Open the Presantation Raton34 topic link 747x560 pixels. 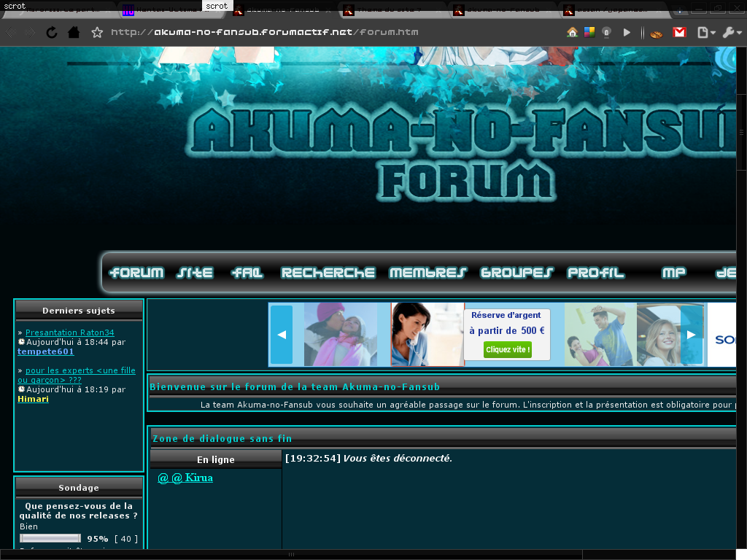pos(70,332)
